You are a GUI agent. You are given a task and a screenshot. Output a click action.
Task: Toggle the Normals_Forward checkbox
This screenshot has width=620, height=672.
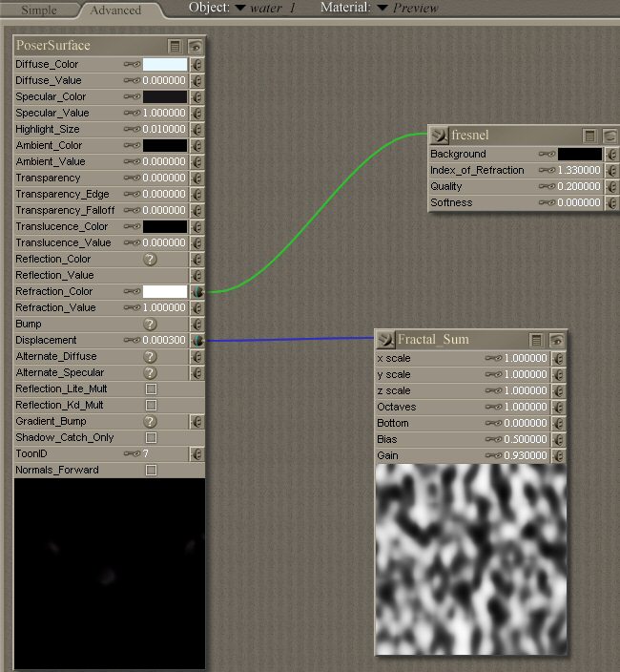tap(151, 471)
